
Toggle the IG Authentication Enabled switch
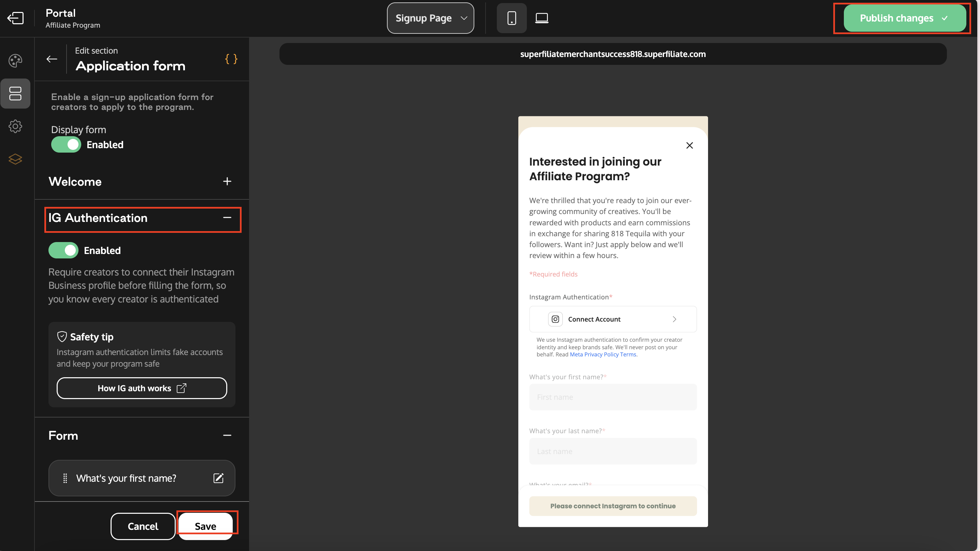(63, 250)
